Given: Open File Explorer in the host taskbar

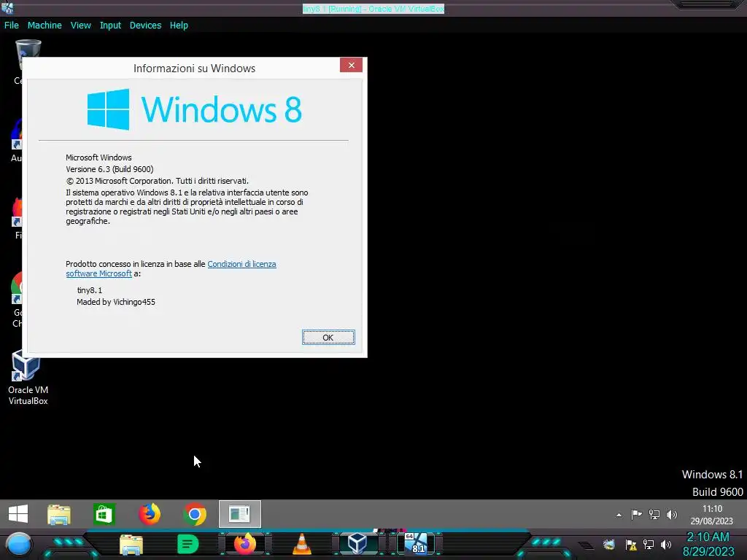Looking at the screenshot, I should pos(131,545).
